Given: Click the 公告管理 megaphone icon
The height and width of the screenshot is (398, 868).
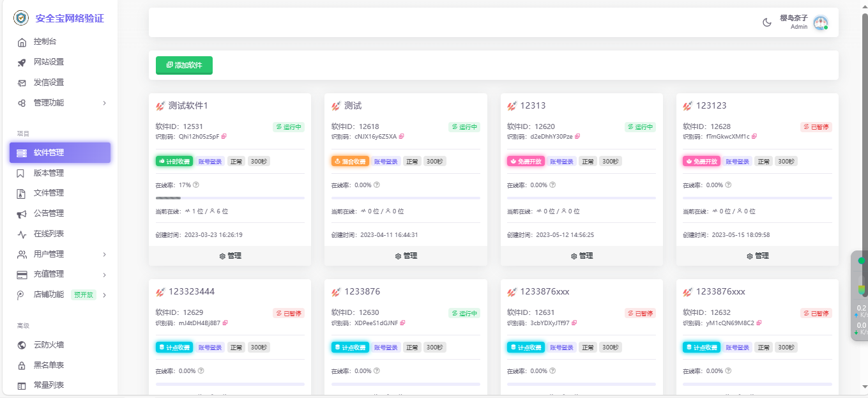Looking at the screenshot, I should (x=22, y=213).
